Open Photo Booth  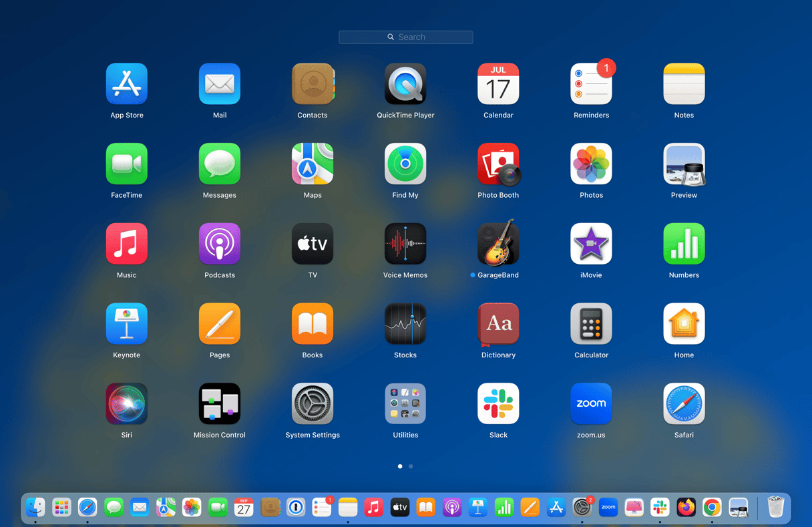tap(498, 164)
